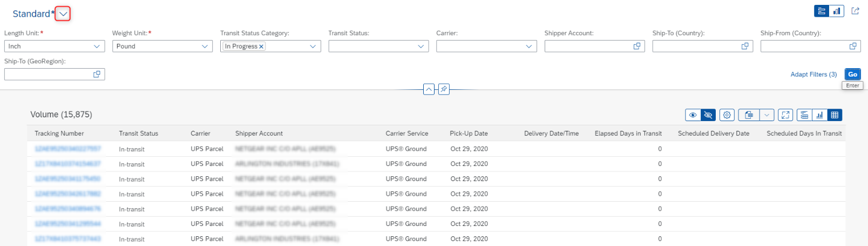Pin the filter header with pin icon
Viewport: 868px width, 246px height.
click(444, 89)
